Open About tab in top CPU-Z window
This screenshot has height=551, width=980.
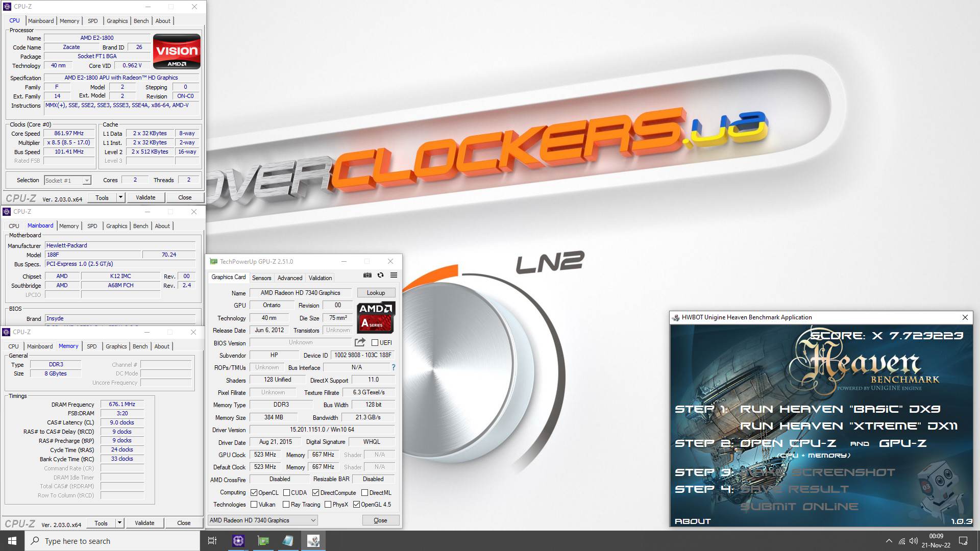(x=163, y=21)
